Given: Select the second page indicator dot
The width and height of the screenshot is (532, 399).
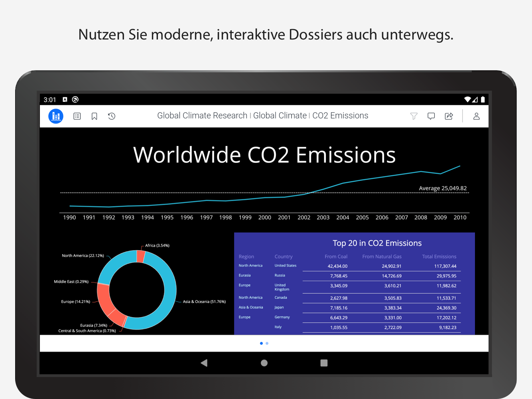Looking at the screenshot, I should [x=267, y=343].
